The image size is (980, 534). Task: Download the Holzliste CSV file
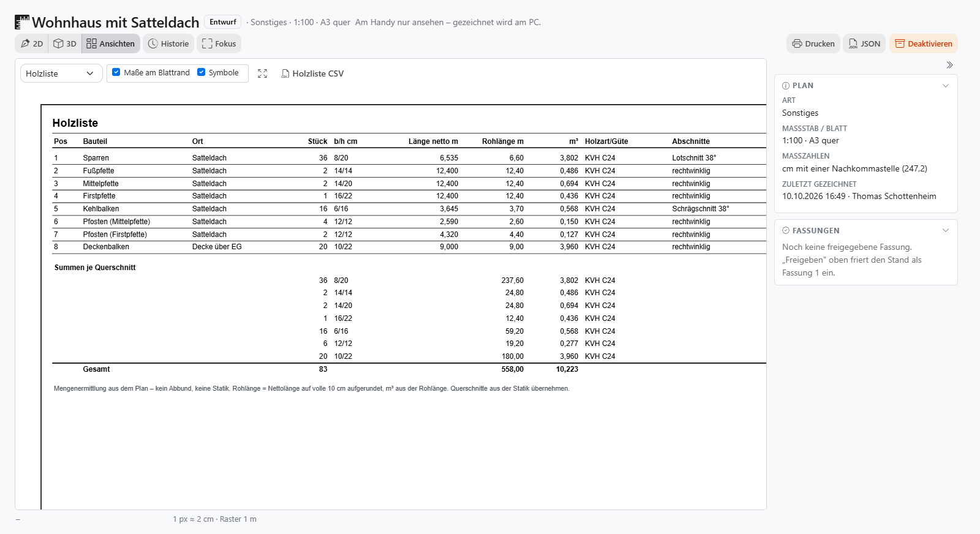click(312, 73)
